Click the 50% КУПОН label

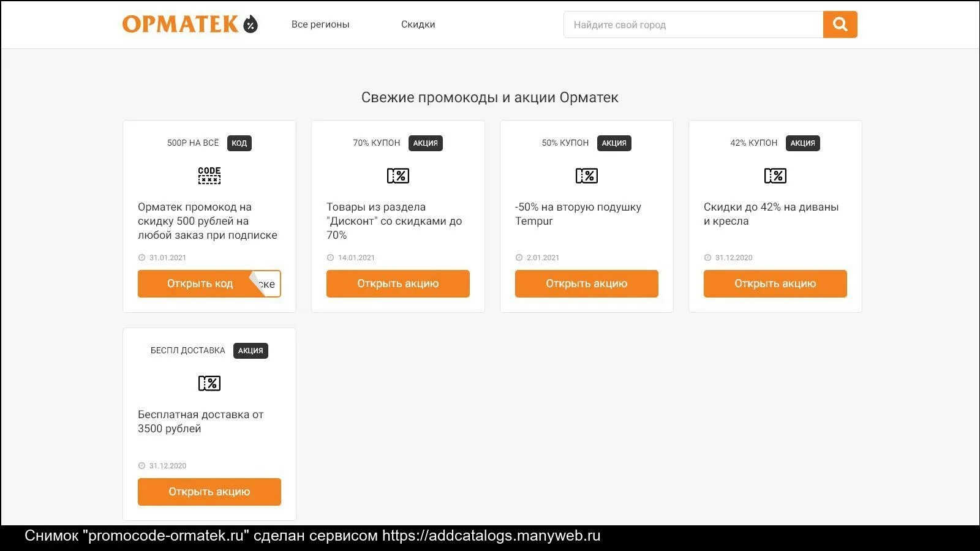coord(565,143)
